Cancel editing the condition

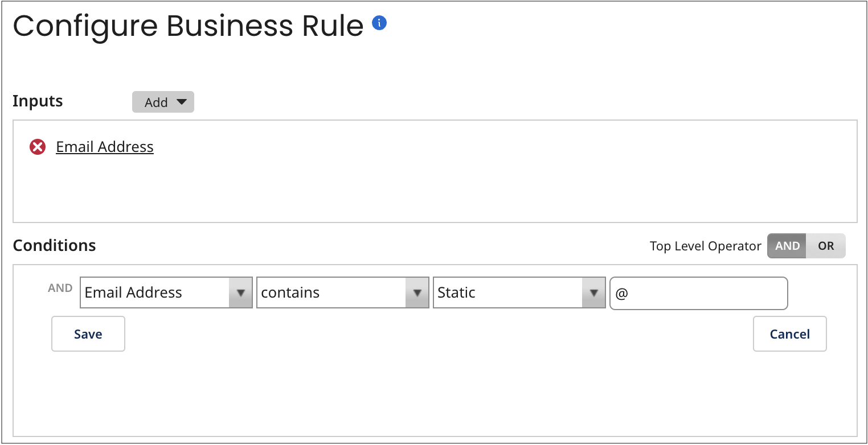pos(790,334)
